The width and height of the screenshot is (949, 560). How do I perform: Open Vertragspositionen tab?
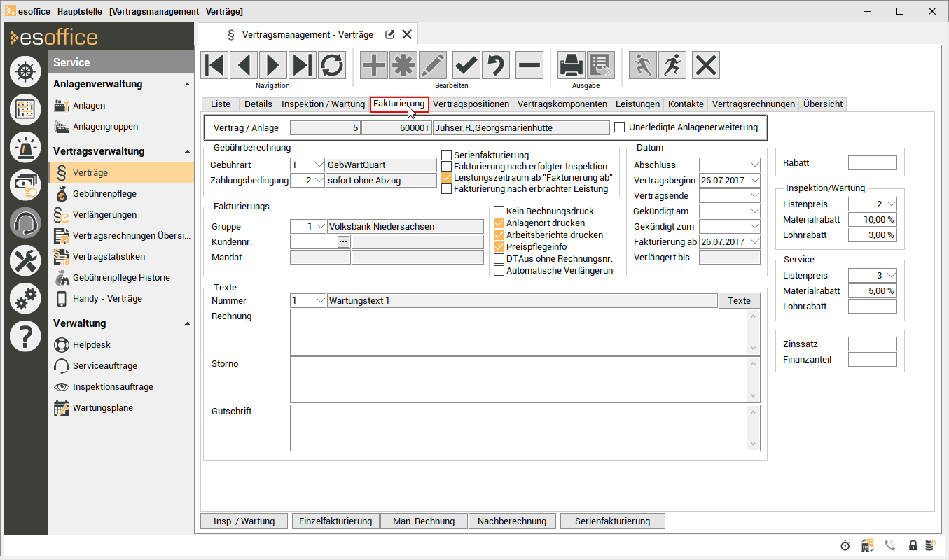tap(471, 104)
